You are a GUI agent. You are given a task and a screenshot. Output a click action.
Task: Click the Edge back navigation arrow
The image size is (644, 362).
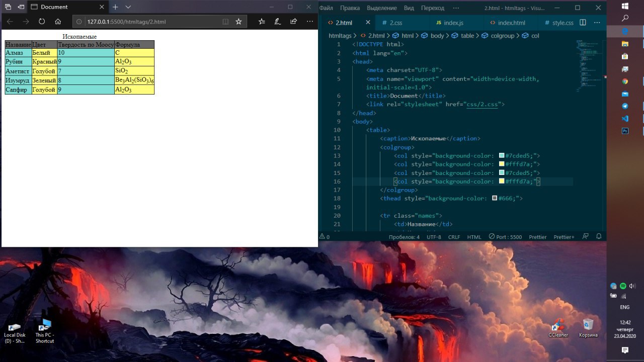pyautogui.click(x=10, y=22)
